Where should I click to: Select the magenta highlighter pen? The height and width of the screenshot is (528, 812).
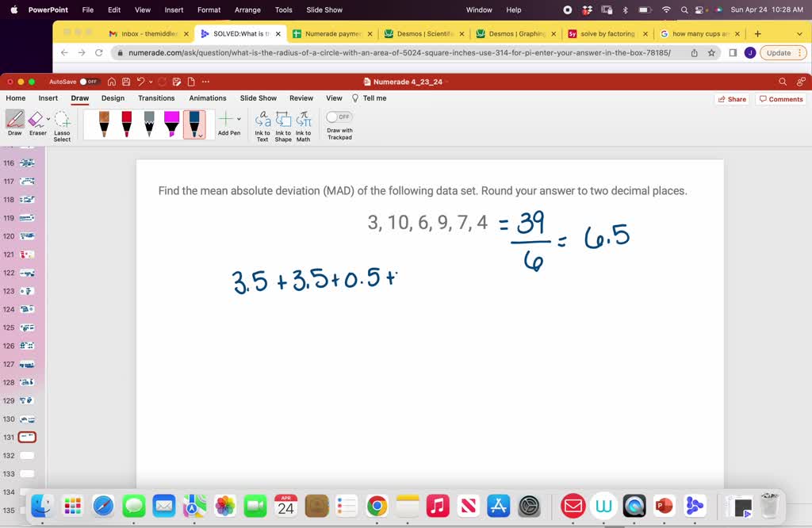[171, 123]
